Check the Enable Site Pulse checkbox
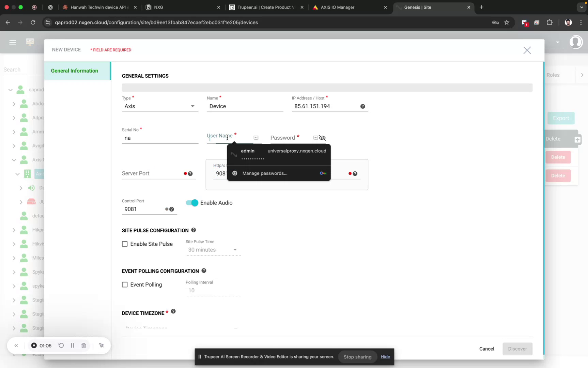The height and width of the screenshot is (368, 588). (x=125, y=244)
